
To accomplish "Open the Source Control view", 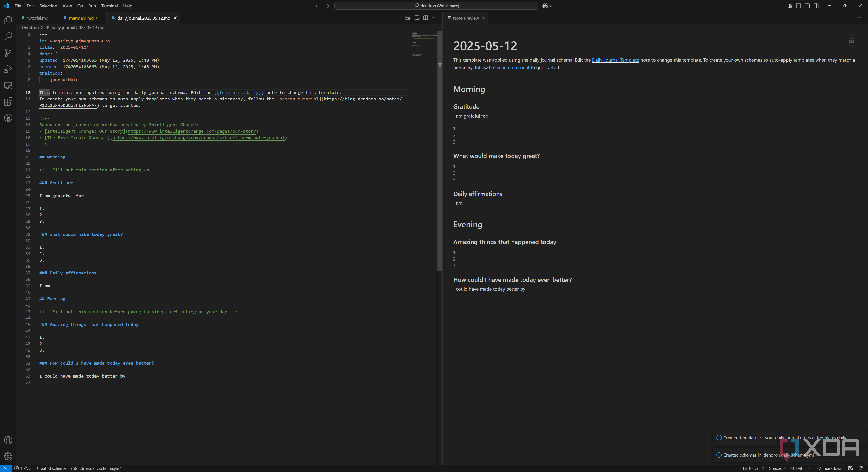I will tap(8, 52).
